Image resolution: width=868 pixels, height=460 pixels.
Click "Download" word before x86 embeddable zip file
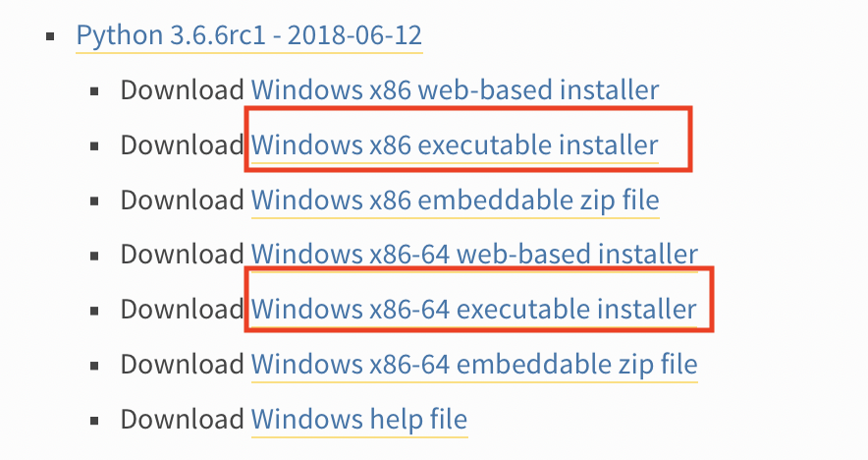click(x=182, y=200)
